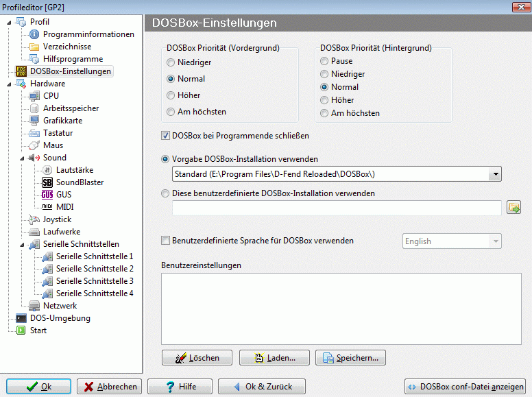Viewport: 532px width, 397px height.
Task: Click the browse folder icon for custom installation
Action: pyautogui.click(x=513, y=207)
